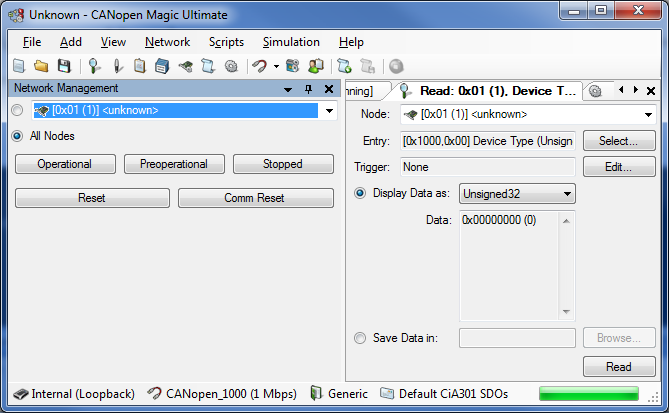
Task: Click the gear icon in the toolbar
Action: (231, 66)
